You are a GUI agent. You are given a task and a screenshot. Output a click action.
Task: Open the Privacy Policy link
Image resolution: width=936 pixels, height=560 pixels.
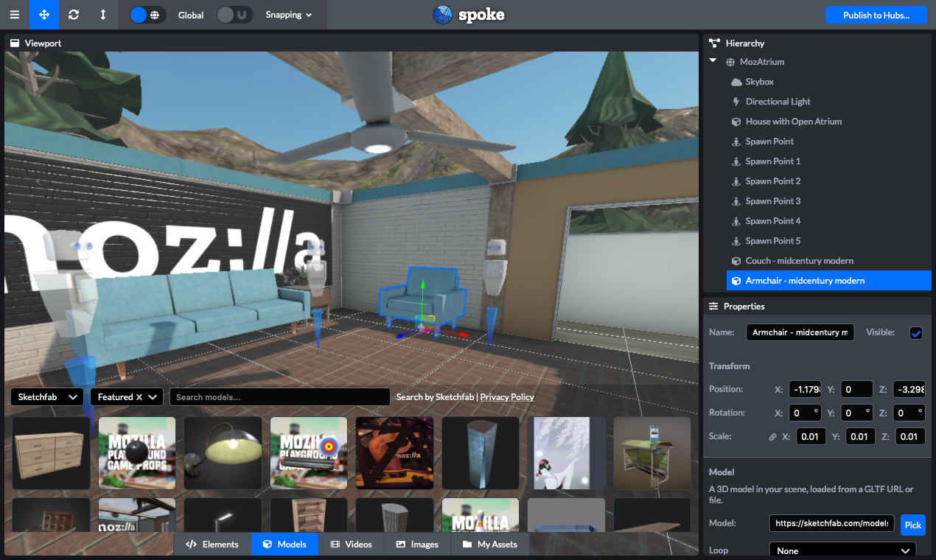(x=507, y=397)
